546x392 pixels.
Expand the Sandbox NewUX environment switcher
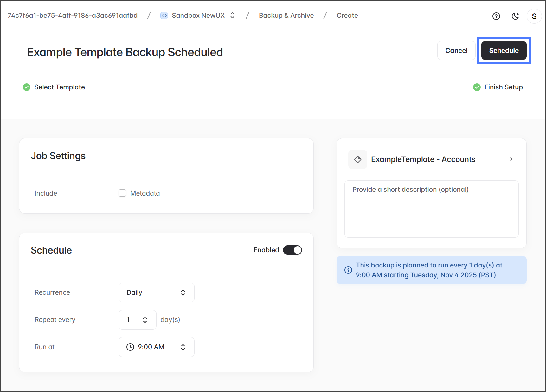coord(232,16)
